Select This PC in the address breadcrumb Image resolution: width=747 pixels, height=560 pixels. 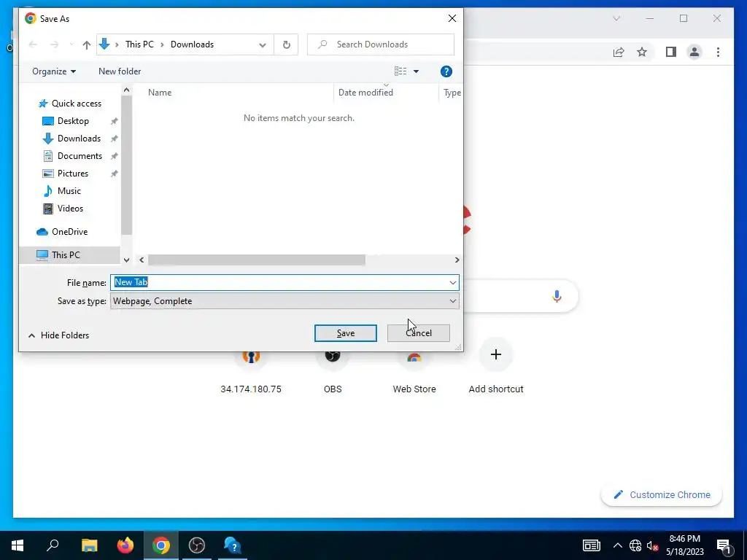point(139,44)
